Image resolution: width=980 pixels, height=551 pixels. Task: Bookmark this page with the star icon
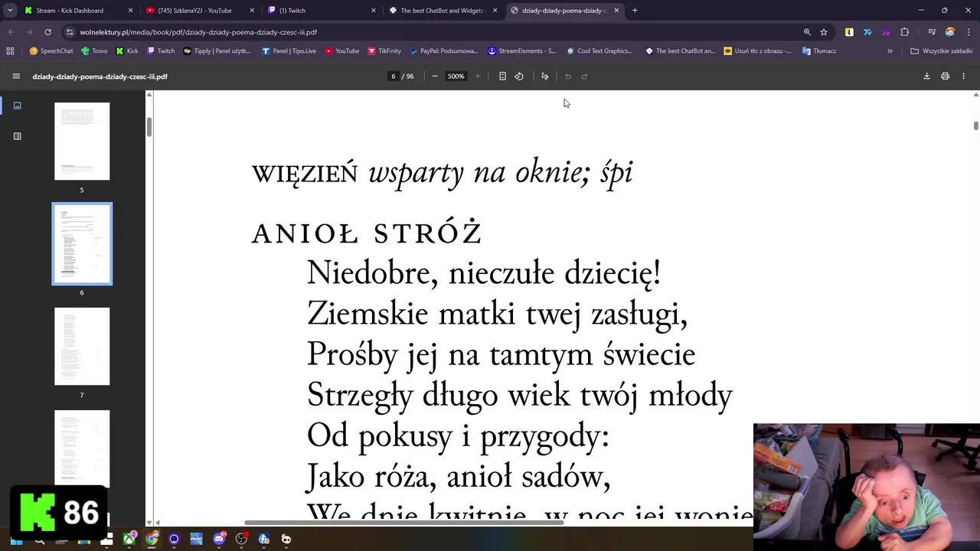point(824,32)
